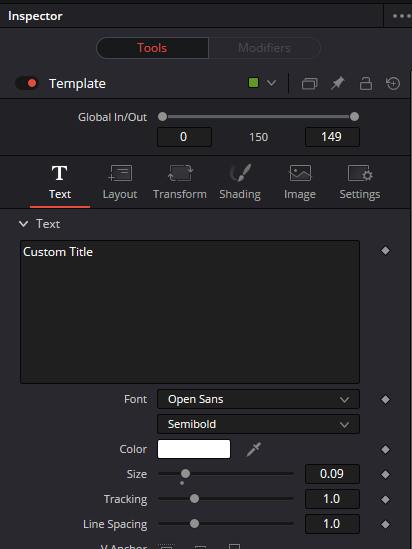The image size is (412, 549).
Task: Add keyframe for the Font
Action: pos(385,399)
